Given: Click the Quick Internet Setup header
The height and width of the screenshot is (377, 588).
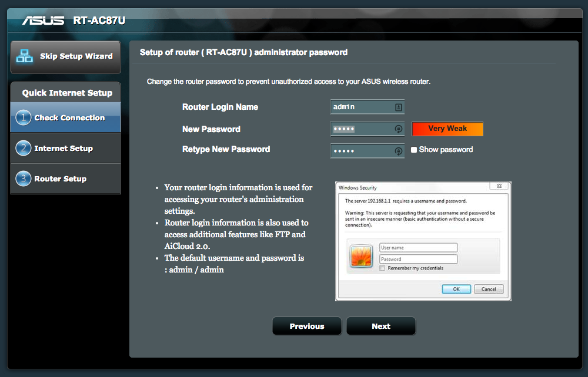Looking at the screenshot, I should [67, 92].
